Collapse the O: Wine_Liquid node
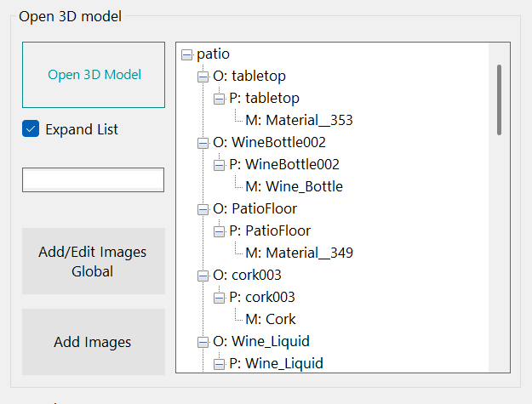 tap(203, 342)
